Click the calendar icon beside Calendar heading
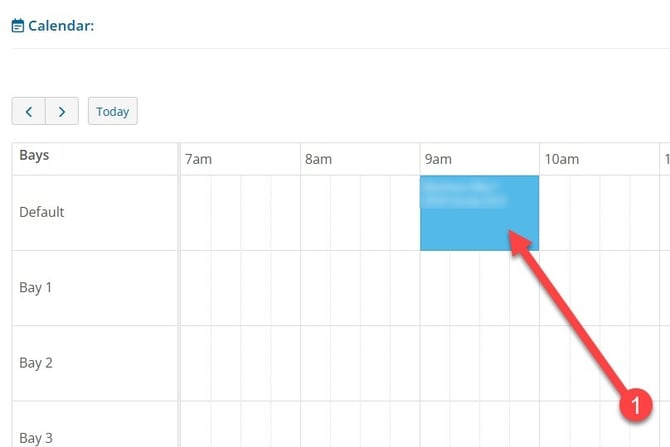Image resolution: width=670 pixels, height=447 pixels. tap(18, 26)
